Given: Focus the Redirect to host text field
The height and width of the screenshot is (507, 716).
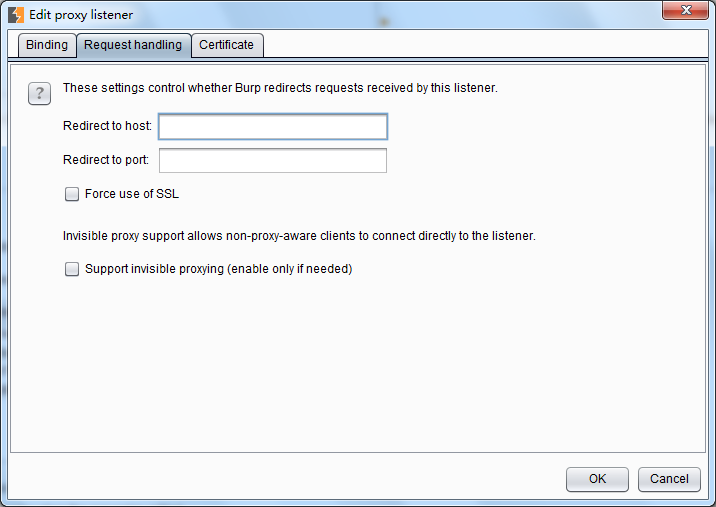Looking at the screenshot, I should [x=272, y=126].
